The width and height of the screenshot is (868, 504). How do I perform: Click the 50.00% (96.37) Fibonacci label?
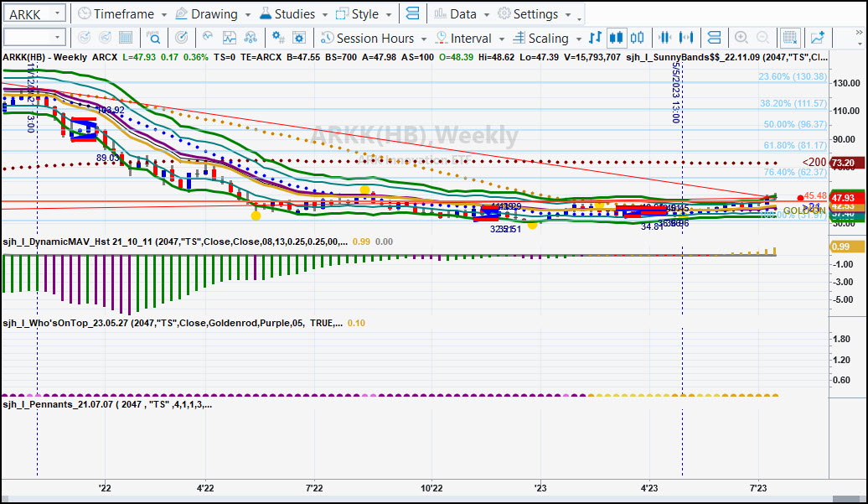pyautogui.click(x=795, y=124)
